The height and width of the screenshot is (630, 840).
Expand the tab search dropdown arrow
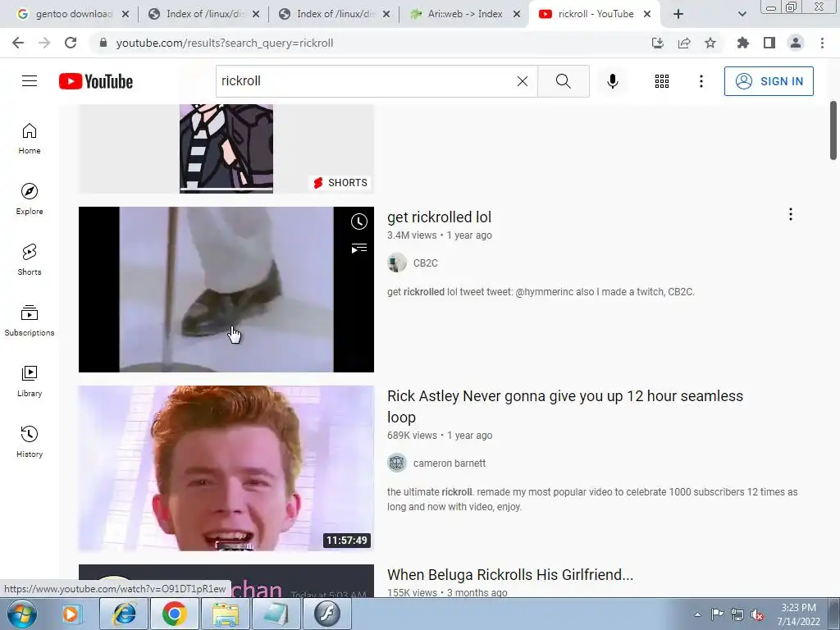click(x=742, y=15)
